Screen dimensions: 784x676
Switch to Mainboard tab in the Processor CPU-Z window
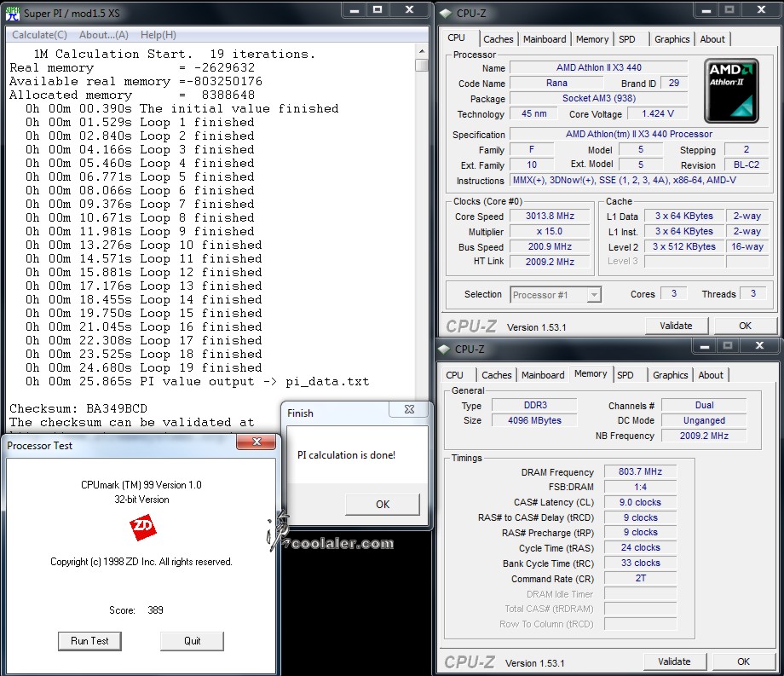pos(545,39)
